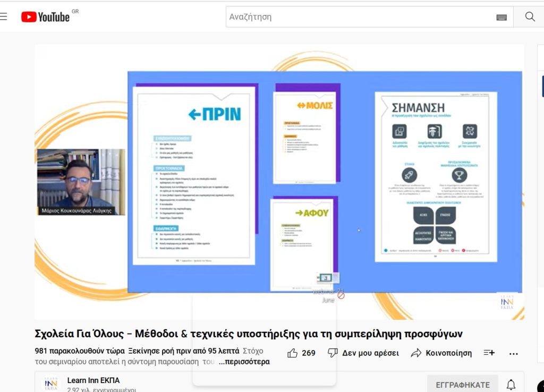Like the video with thumbs up
544x392 pixels.
point(293,353)
